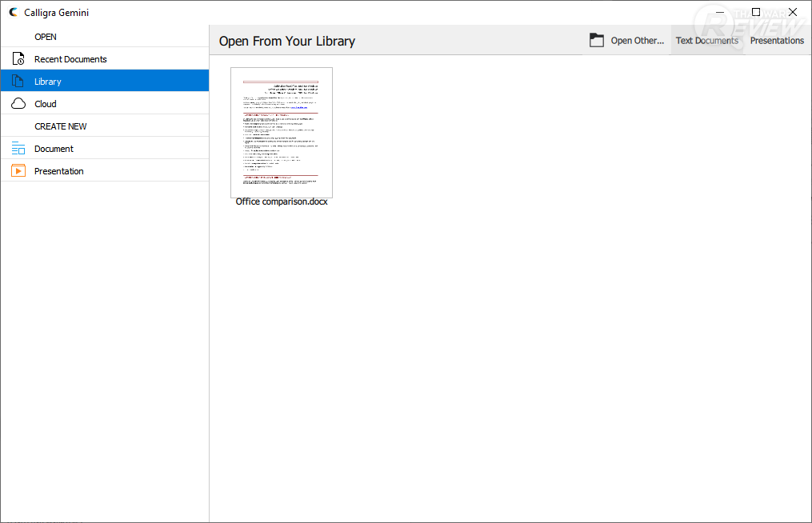Filter library by Presentations
812x523 pixels.
click(x=777, y=41)
